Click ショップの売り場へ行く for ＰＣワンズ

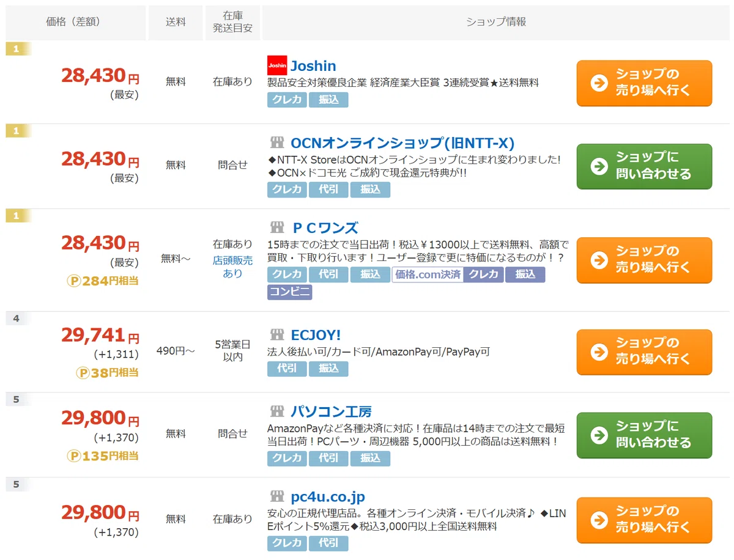tap(644, 260)
